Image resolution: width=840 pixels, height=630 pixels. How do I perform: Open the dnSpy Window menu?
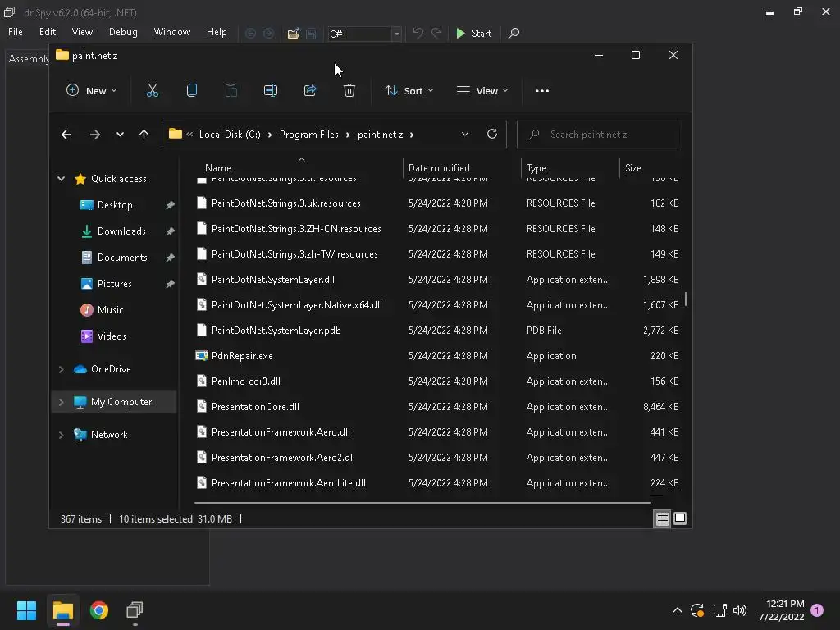click(x=172, y=32)
